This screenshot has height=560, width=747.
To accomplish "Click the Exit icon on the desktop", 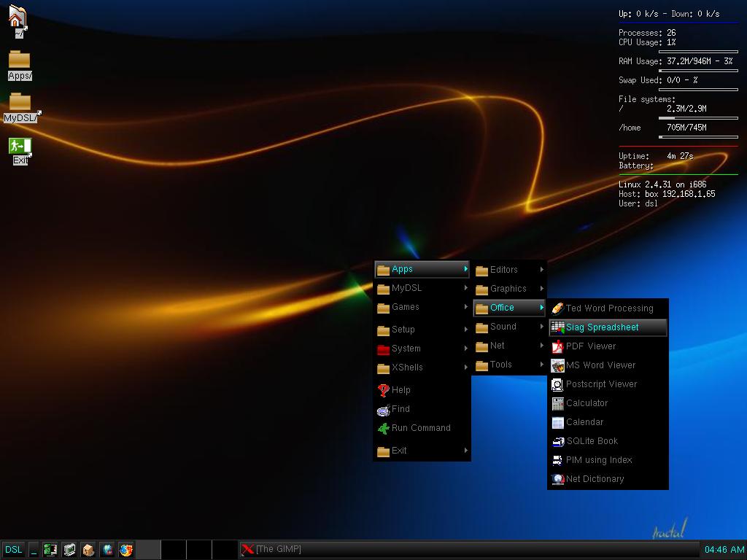I will click(x=19, y=146).
